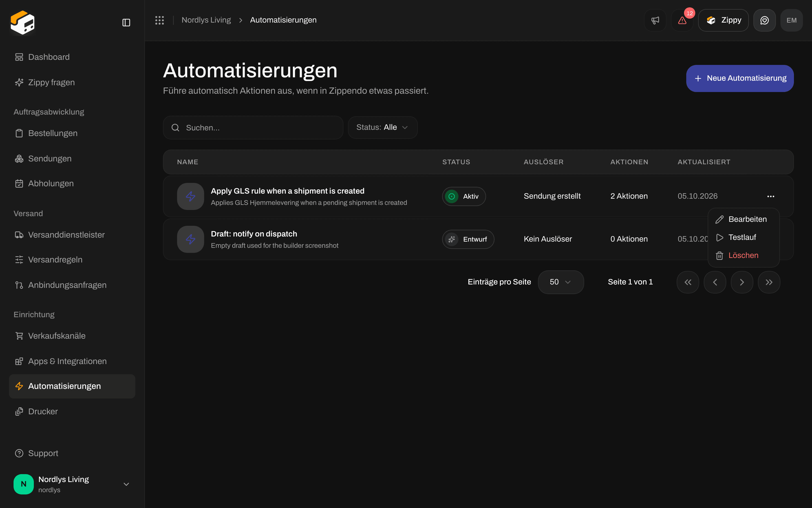Open Sendungen in the sidebar
The width and height of the screenshot is (812, 508).
tap(72, 159)
